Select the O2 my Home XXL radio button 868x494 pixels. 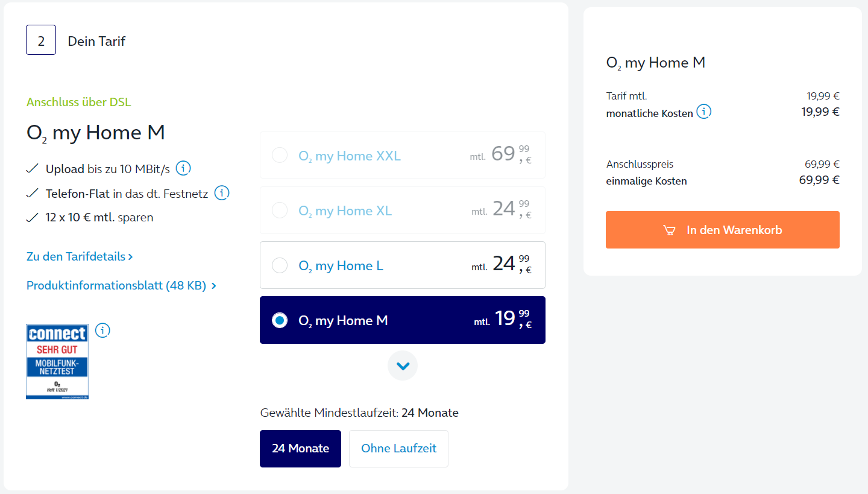[280, 156]
